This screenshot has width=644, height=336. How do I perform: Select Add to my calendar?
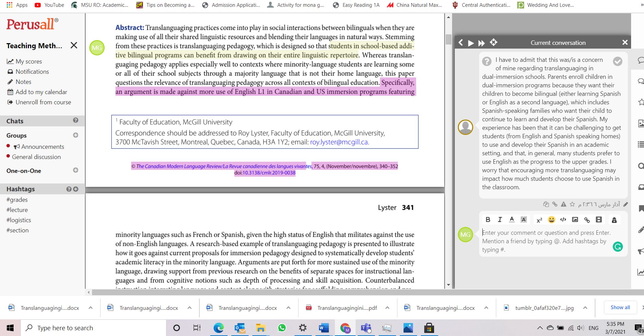(37, 92)
